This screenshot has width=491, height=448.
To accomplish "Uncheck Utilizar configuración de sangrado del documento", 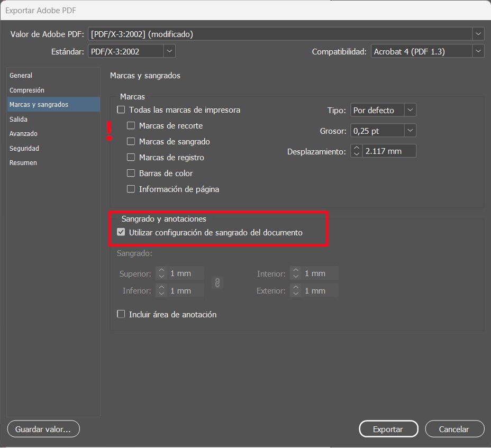I will (121, 232).
